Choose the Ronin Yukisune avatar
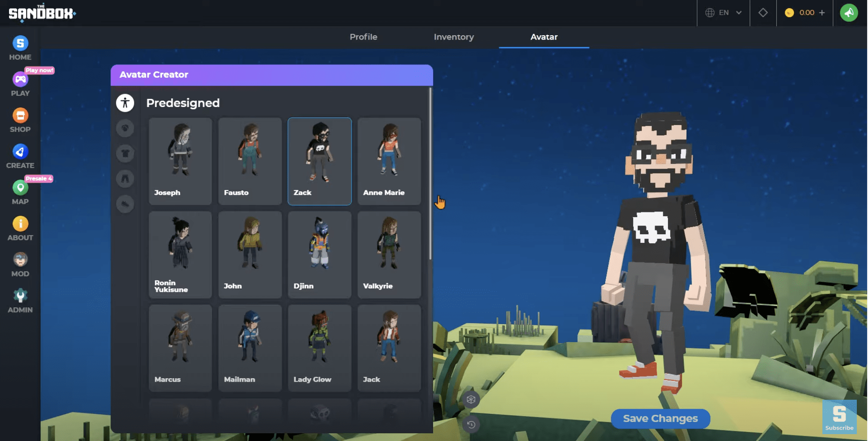The image size is (868, 441). [x=180, y=254]
